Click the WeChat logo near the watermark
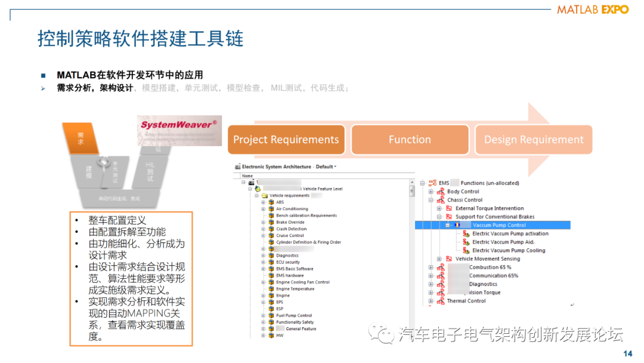644x363 pixels. (x=382, y=334)
